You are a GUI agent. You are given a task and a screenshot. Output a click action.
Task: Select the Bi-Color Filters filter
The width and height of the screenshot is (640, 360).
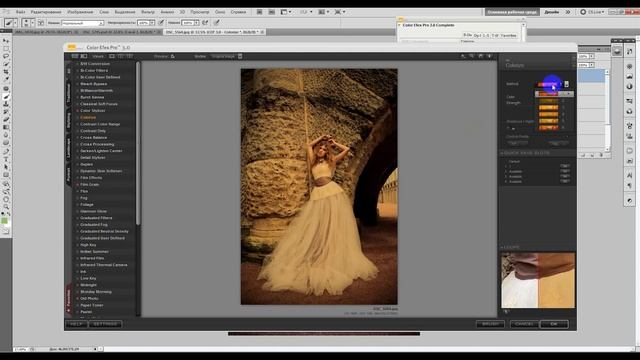tap(94, 71)
